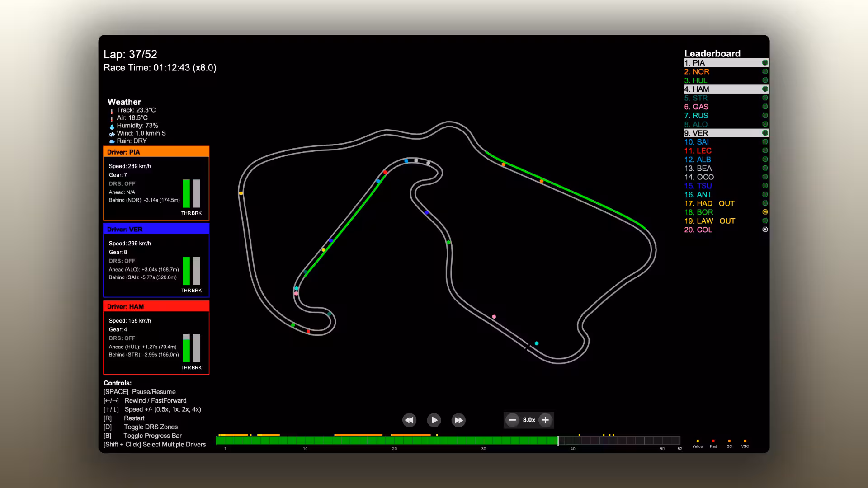This screenshot has width=868, height=488.
Task: Click the Toggle DRS Zones control hint
Action: click(141, 427)
